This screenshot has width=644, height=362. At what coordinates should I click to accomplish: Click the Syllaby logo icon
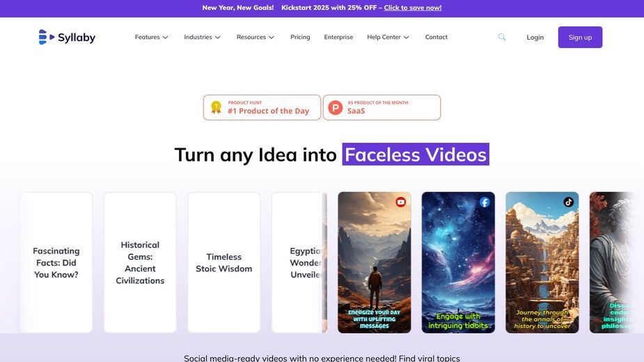[47, 37]
